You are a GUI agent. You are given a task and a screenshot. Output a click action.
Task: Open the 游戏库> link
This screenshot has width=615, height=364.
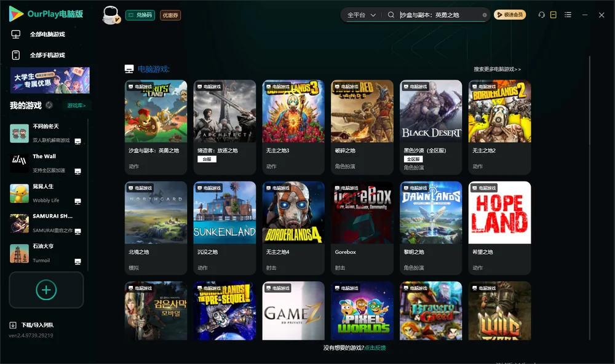coord(76,106)
